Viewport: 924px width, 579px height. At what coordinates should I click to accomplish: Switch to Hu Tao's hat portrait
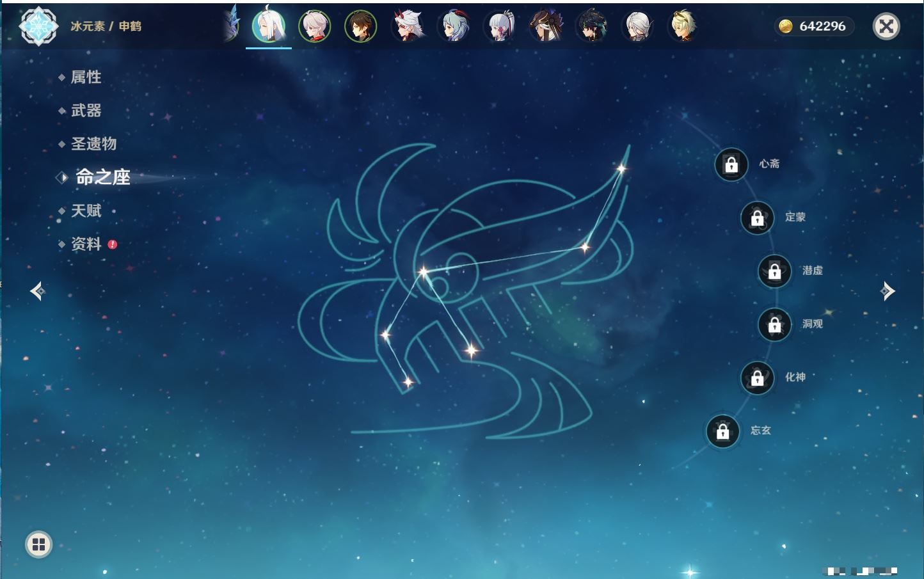tap(546, 26)
